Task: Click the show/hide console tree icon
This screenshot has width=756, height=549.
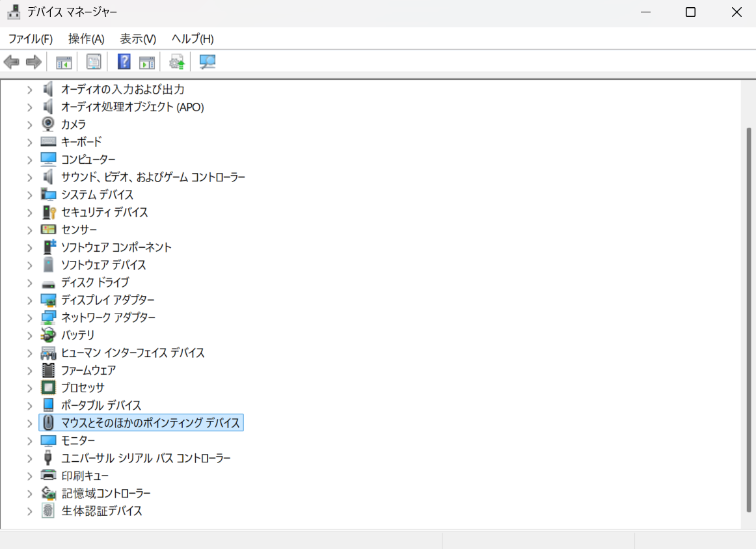Action: point(64,62)
